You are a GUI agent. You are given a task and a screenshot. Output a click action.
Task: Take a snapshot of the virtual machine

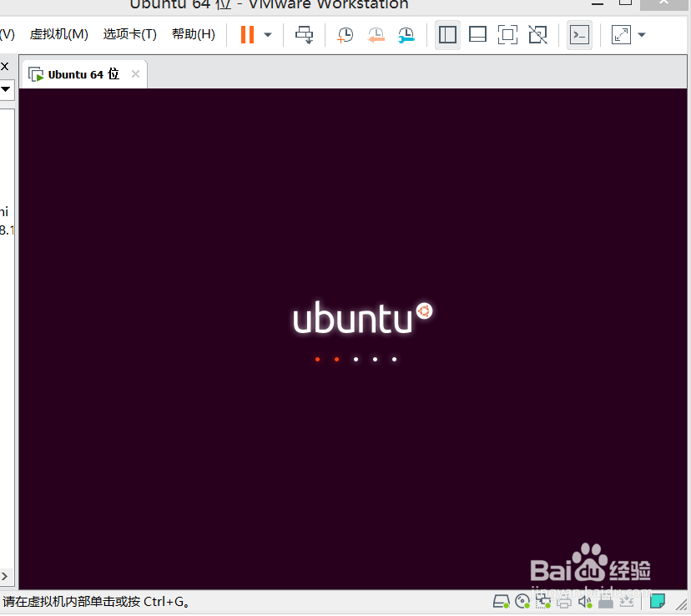tap(345, 35)
